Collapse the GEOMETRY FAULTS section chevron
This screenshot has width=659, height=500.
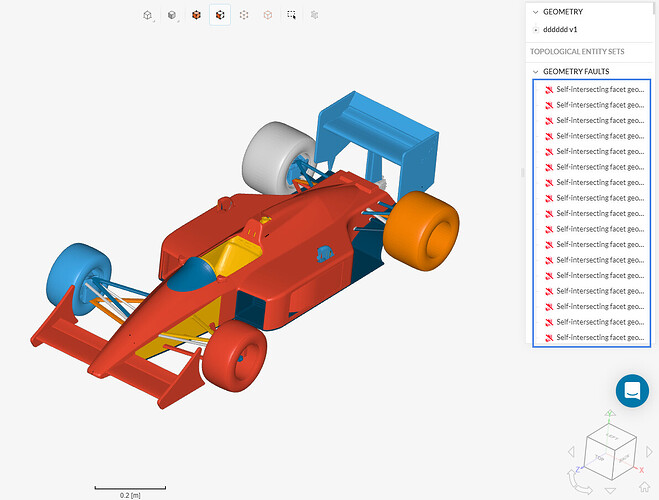[535, 72]
